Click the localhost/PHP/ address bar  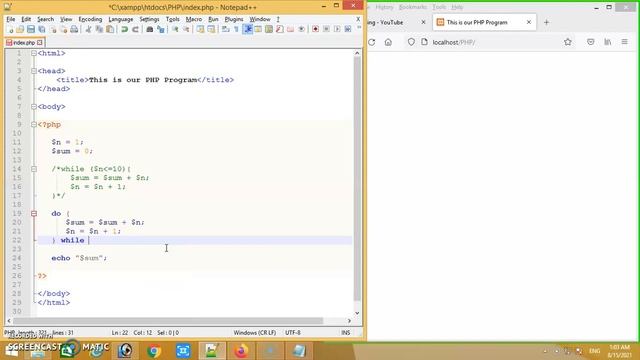pyautogui.click(x=490, y=42)
